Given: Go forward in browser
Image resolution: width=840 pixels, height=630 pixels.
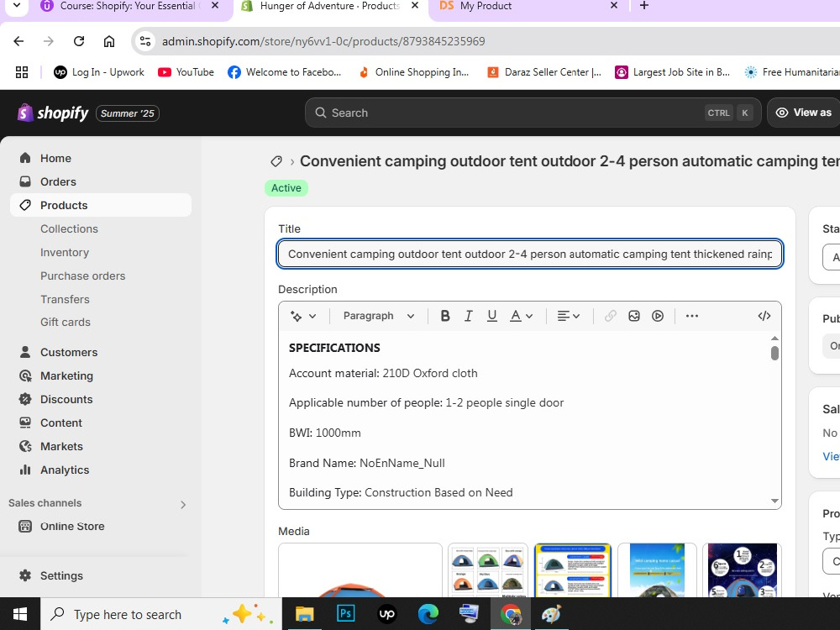Looking at the screenshot, I should [x=49, y=41].
